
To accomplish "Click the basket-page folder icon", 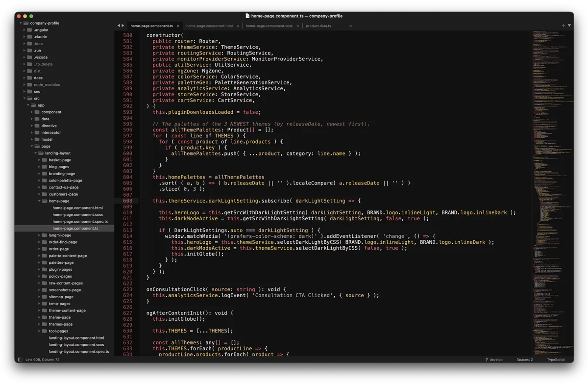I will coord(44,160).
